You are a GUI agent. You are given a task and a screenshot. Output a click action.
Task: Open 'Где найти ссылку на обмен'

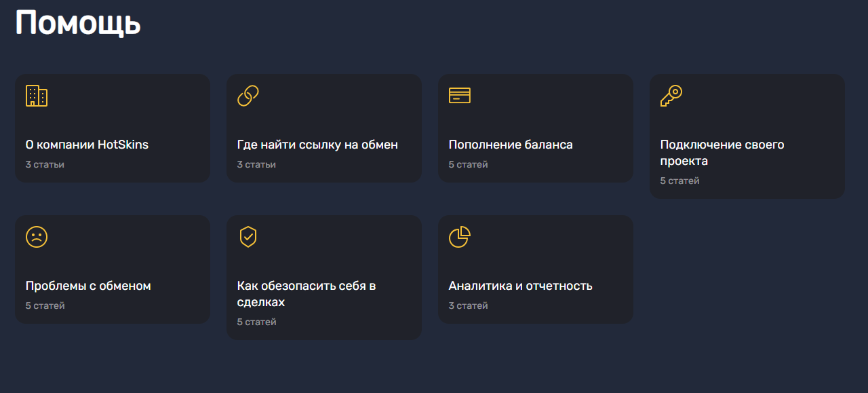[x=317, y=145]
